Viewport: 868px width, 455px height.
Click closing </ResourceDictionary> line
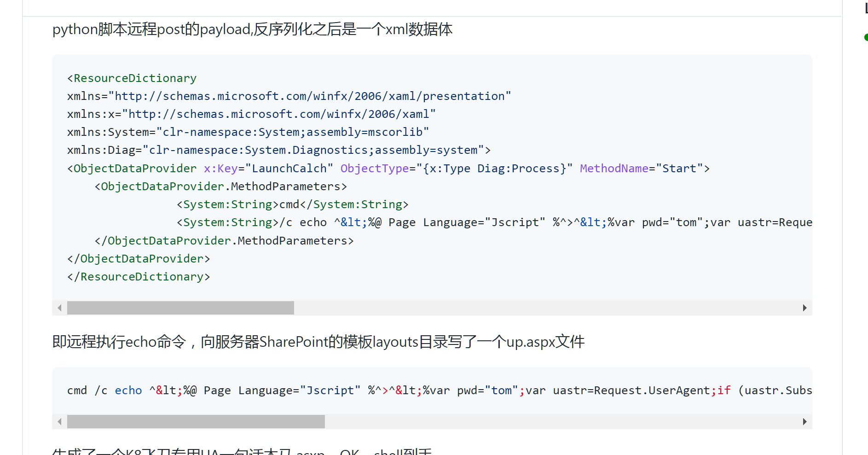tap(139, 277)
